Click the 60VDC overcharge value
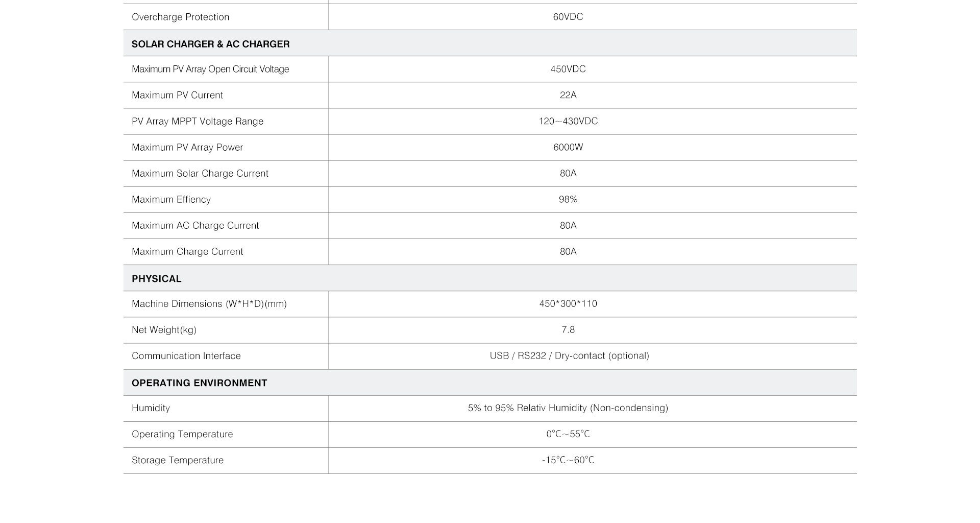Screen dimensions: 980x523 coord(568,17)
